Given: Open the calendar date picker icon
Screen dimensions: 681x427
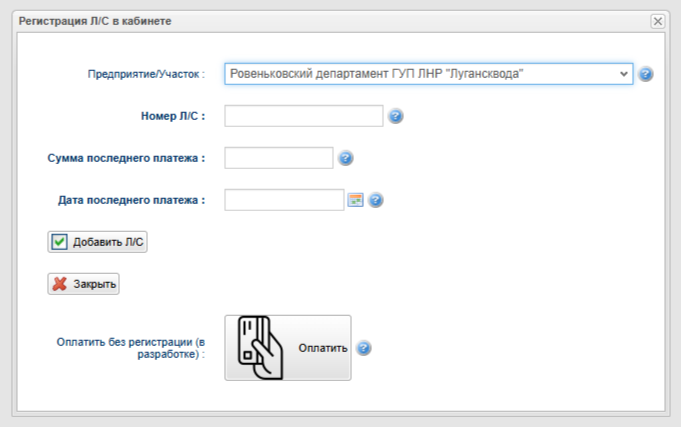Looking at the screenshot, I should pyautogui.click(x=355, y=200).
